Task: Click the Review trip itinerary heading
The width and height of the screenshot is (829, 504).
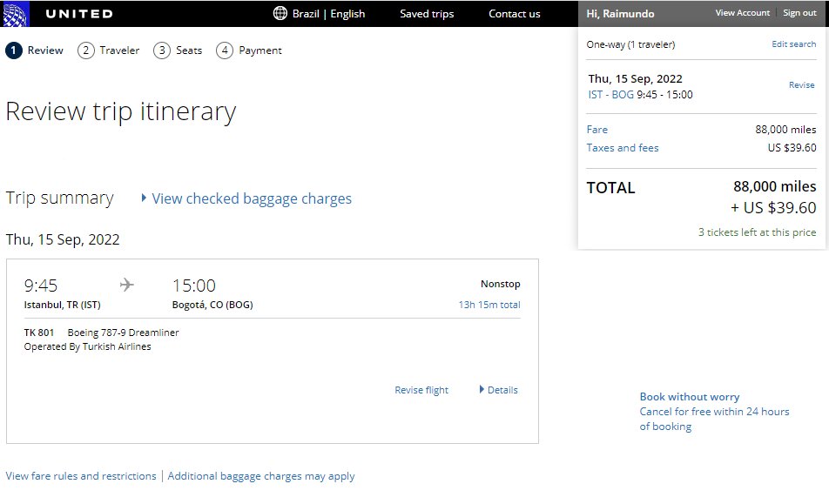Action: [120, 112]
